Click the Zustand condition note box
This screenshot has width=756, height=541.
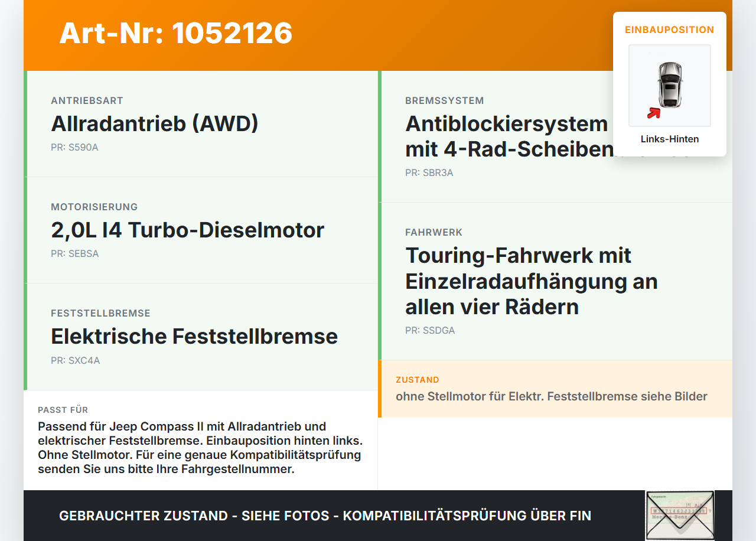pyautogui.click(x=555, y=389)
